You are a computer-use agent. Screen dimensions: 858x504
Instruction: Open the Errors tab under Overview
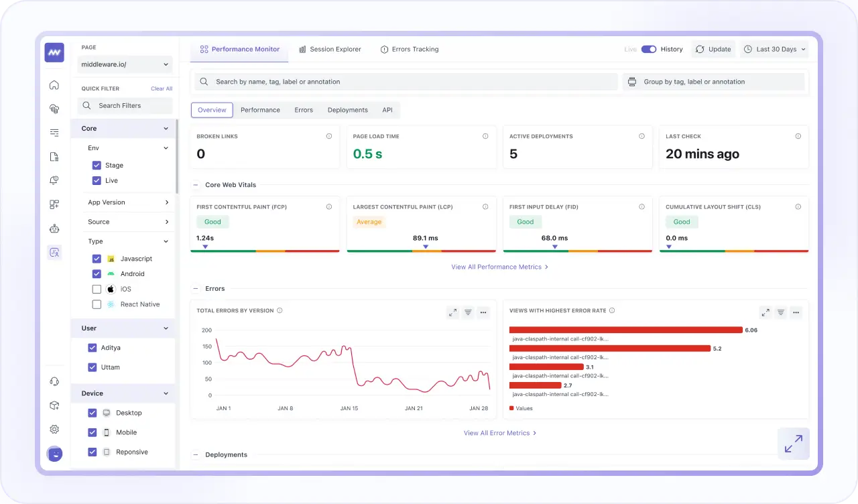[x=303, y=110]
